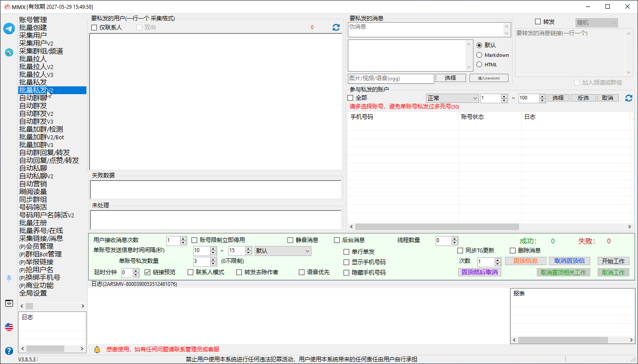Open the 随机 forward mode dropdown
This screenshot has height=364, width=638.
click(596, 23)
